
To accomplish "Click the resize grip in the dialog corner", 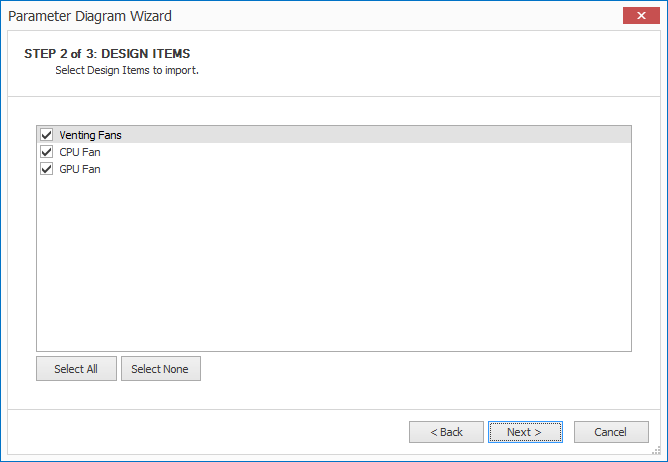I will pos(661,455).
